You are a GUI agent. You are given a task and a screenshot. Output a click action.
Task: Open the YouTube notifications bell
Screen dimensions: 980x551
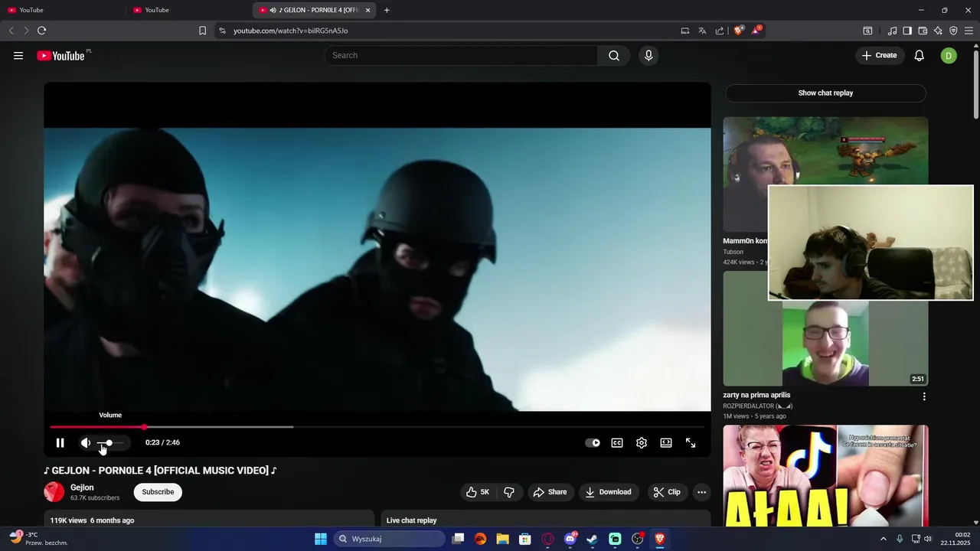pyautogui.click(x=920, y=55)
